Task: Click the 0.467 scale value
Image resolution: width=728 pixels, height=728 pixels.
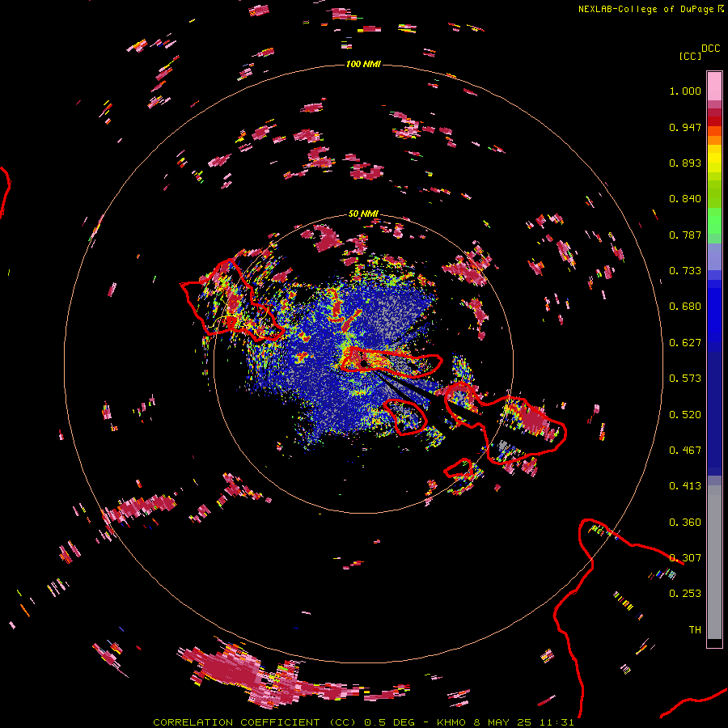Action: point(685,451)
